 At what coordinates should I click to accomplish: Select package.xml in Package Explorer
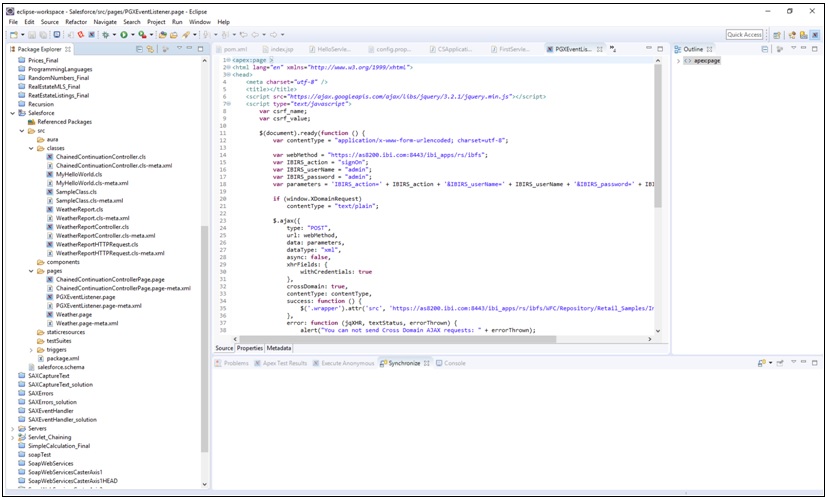59,359
